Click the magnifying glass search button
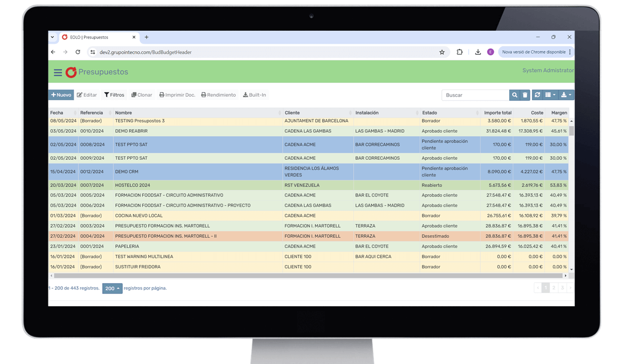 coord(514,95)
